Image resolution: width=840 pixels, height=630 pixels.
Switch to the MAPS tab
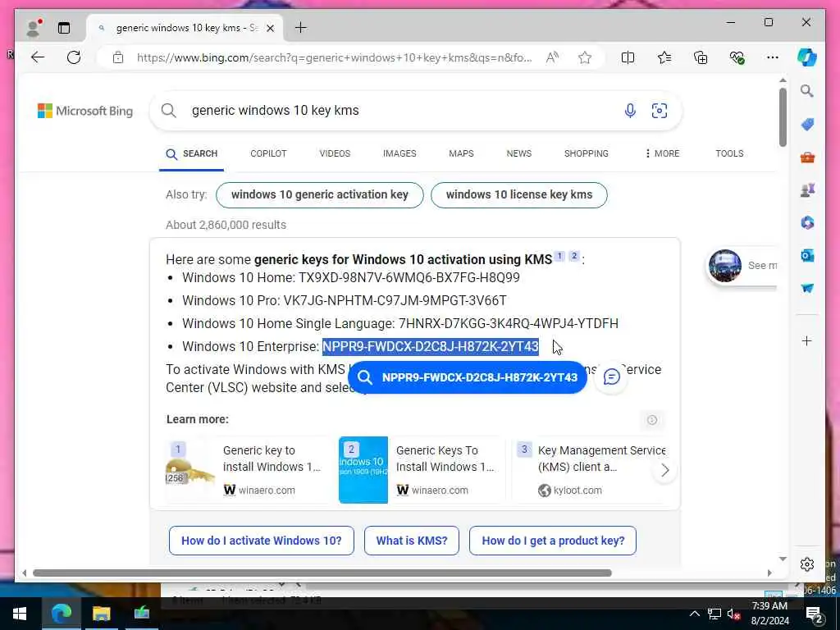[x=461, y=153]
